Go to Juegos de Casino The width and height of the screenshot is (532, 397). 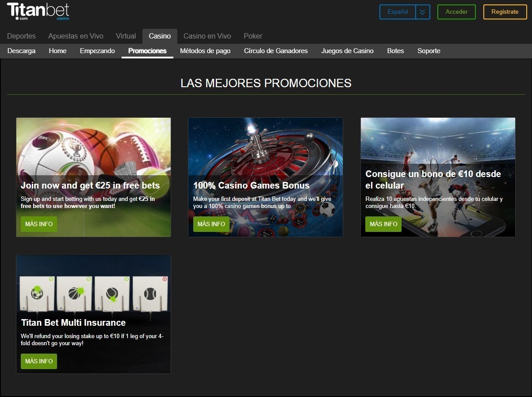(x=348, y=51)
